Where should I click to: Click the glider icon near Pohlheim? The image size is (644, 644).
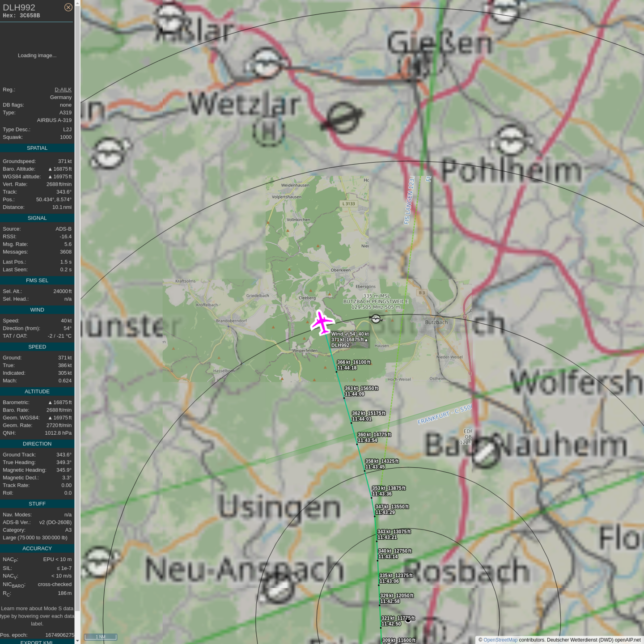510,142
